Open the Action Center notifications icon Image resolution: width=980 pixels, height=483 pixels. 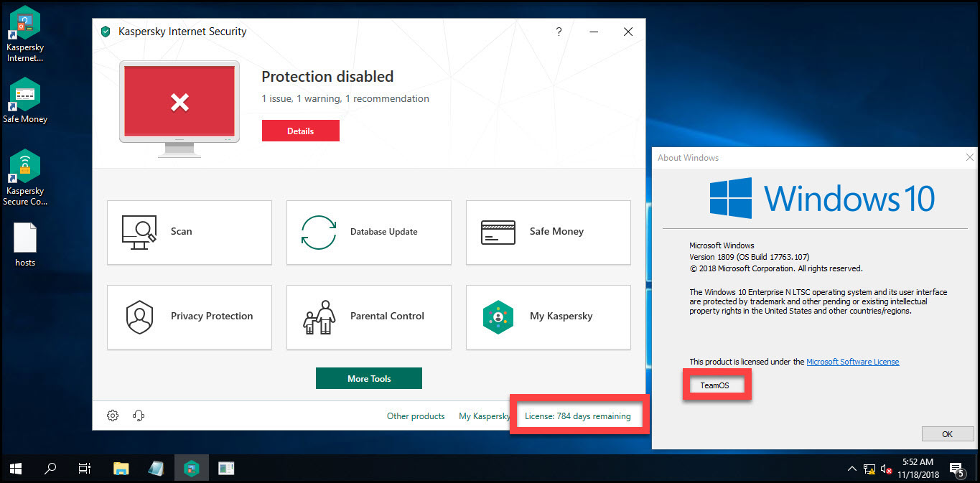point(956,469)
